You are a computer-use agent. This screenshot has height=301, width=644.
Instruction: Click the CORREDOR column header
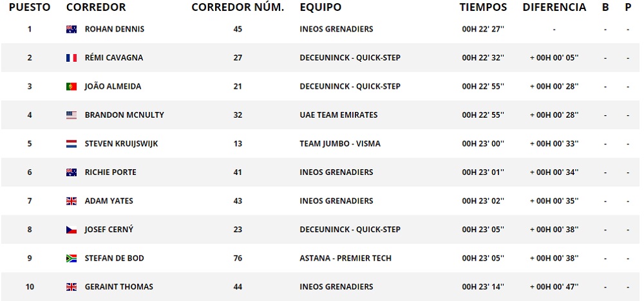click(x=96, y=8)
